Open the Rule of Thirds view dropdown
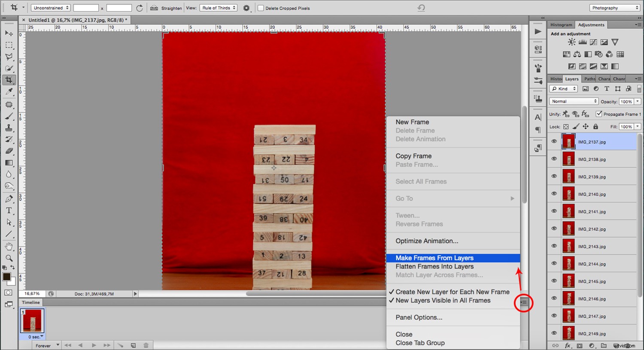Screen dimensions: 644x350 [218, 7]
